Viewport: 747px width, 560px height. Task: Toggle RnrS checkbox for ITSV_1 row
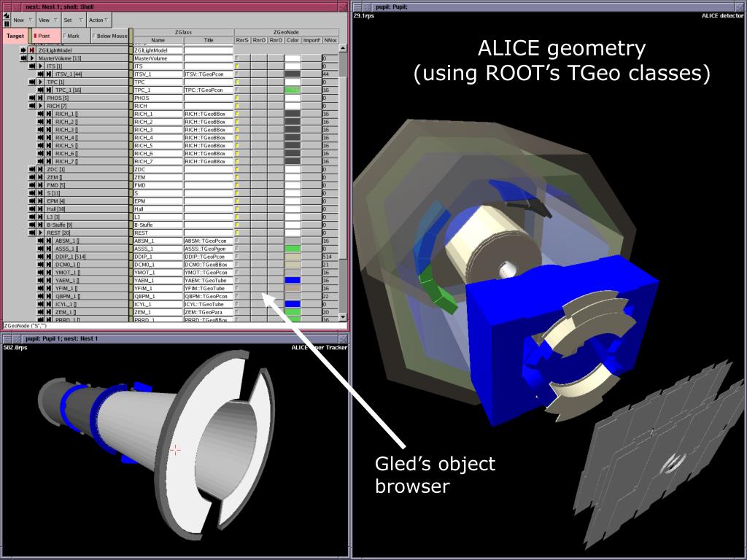pos(237,74)
